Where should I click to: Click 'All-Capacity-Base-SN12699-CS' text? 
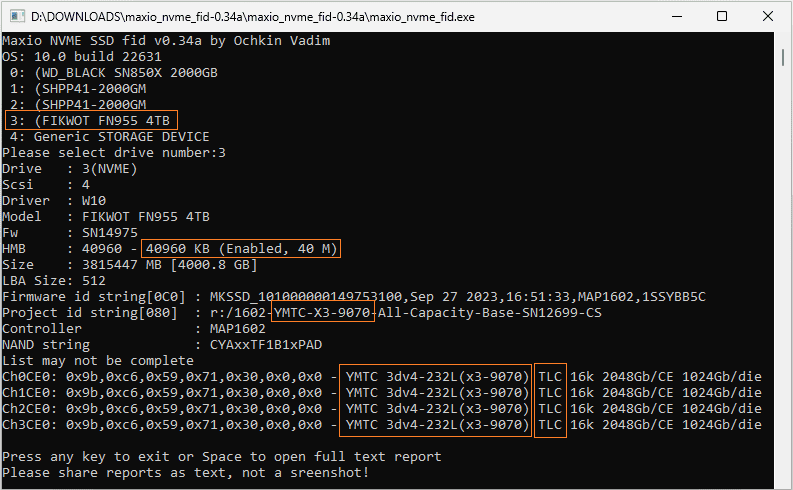pos(490,313)
